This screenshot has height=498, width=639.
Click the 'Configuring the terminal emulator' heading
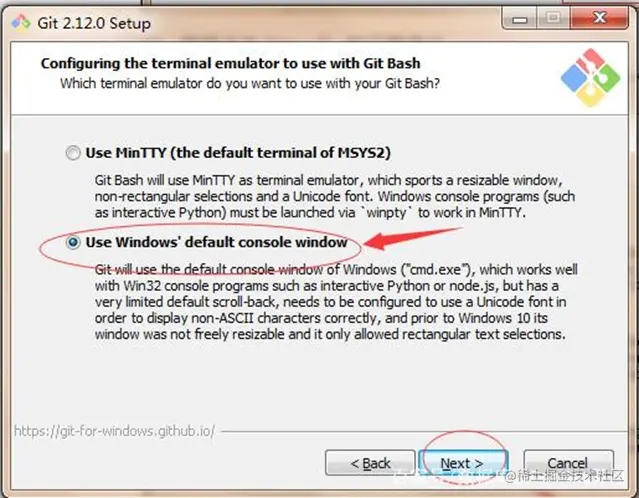231,63
